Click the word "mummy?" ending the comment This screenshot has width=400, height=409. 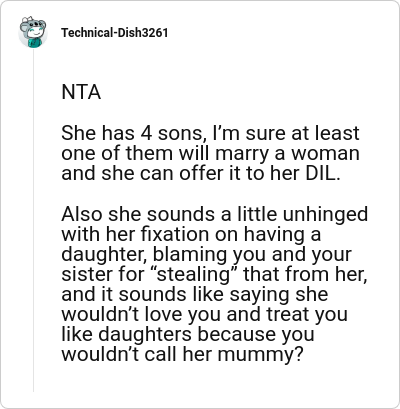tap(261, 355)
